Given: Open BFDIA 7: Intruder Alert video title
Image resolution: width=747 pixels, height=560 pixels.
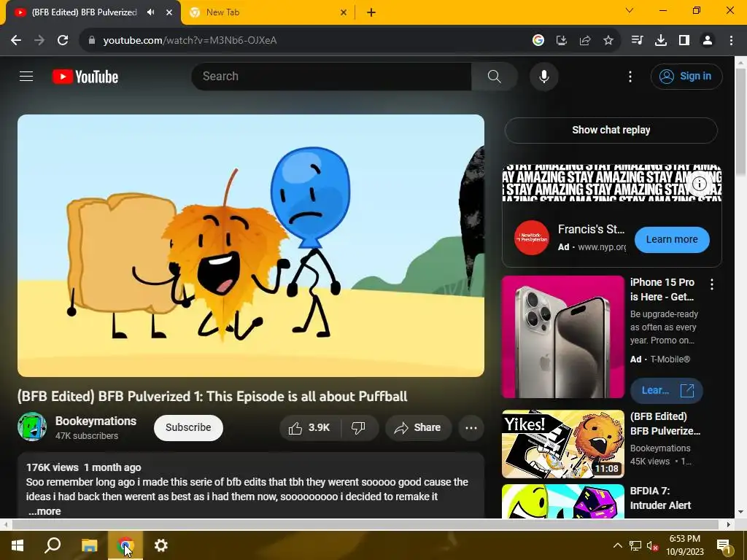Looking at the screenshot, I should click(660, 498).
